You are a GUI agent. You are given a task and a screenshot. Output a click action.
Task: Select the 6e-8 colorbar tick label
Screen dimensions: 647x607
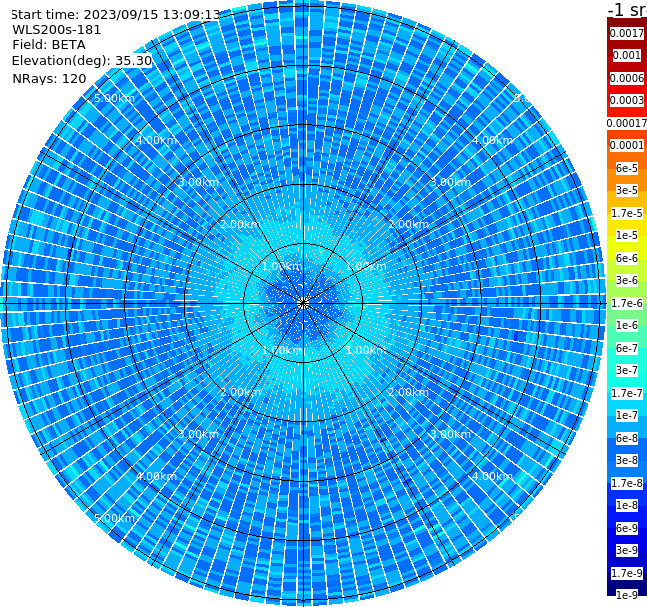coord(627,438)
